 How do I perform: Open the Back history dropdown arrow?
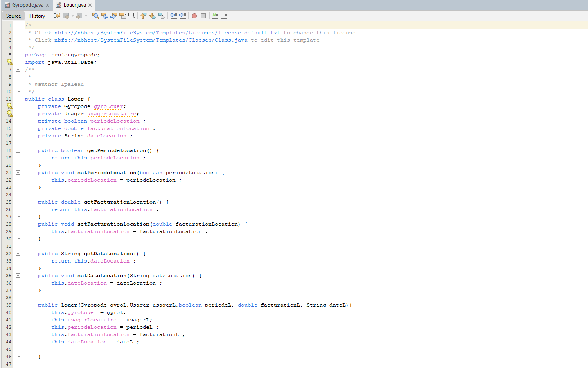coord(72,16)
